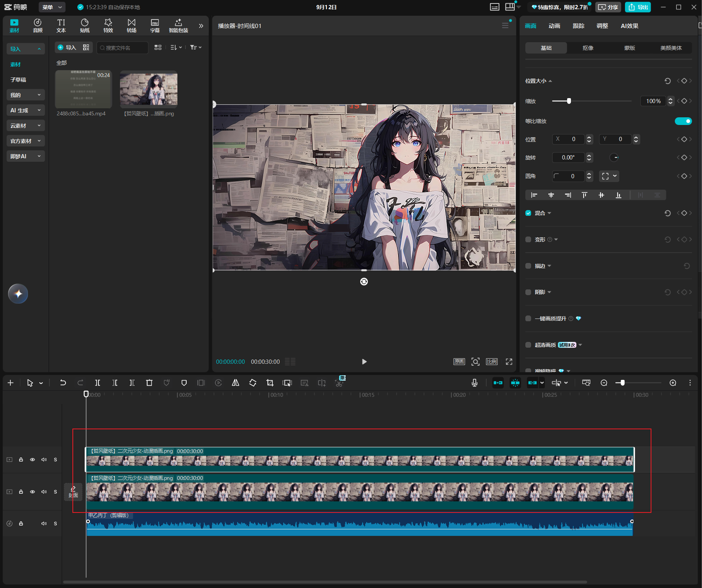Enable the 变形 checkbox

(x=528, y=240)
